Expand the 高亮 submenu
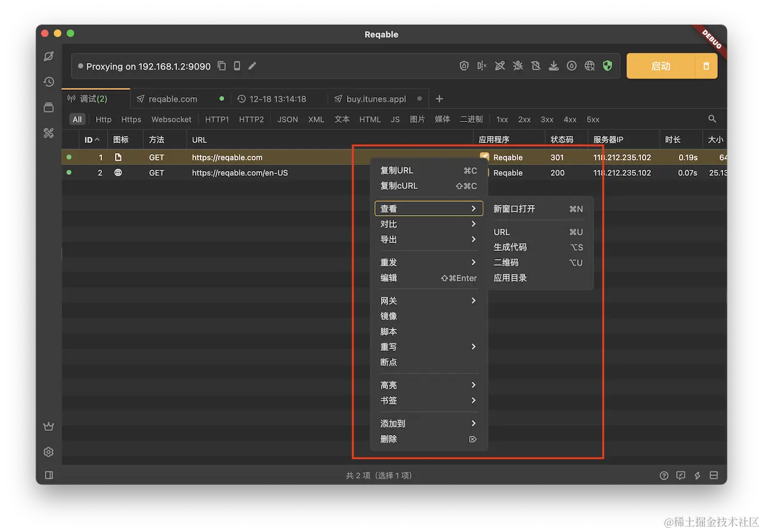763x532 pixels. (x=429, y=385)
